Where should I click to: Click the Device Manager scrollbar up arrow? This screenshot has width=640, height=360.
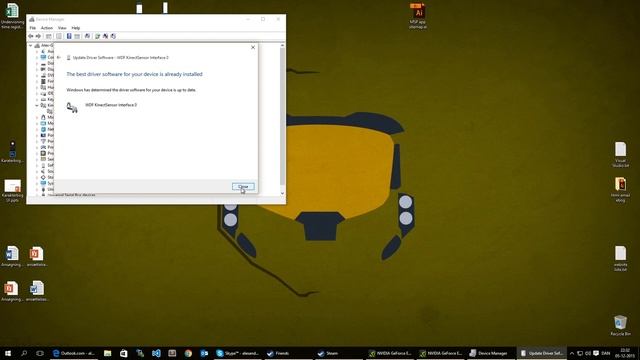(282, 46)
